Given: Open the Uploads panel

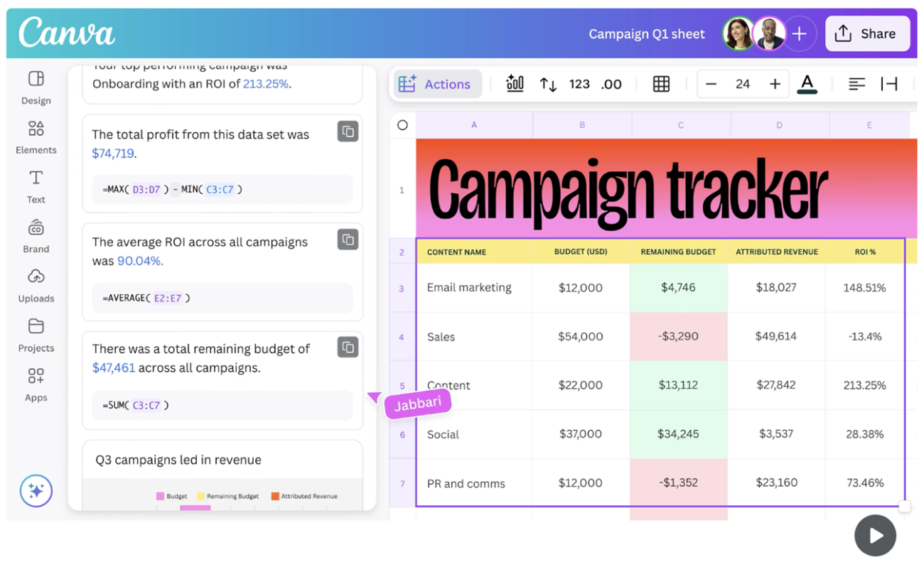Looking at the screenshot, I should pyautogui.click(x=36, y=285).
